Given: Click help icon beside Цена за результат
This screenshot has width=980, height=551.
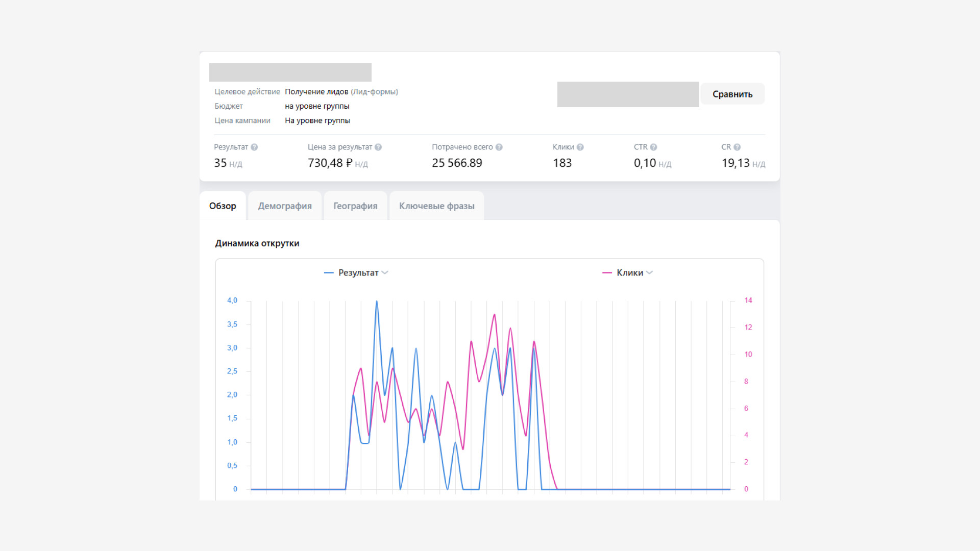Looking at the screenshot, I should click(378, 147).
